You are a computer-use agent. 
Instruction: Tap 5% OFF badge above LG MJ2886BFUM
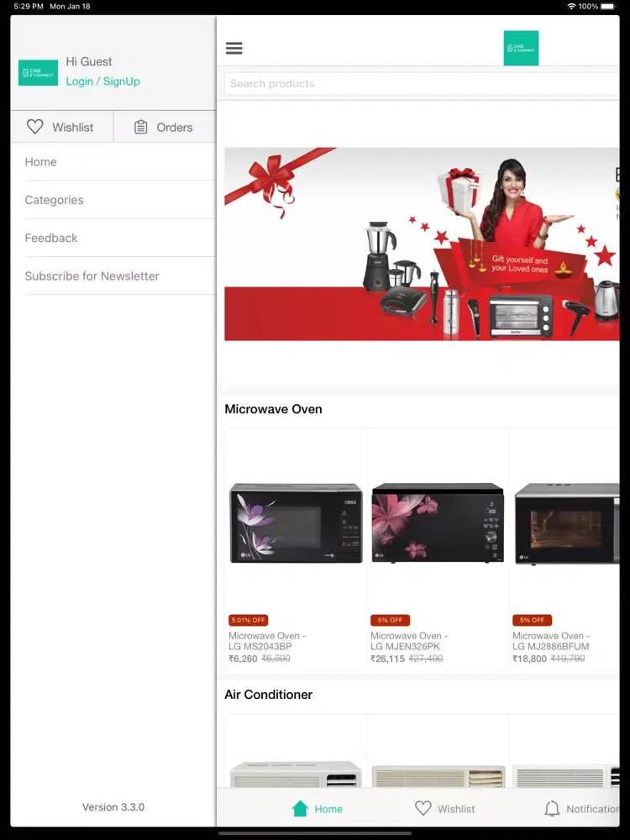point(532,620)
